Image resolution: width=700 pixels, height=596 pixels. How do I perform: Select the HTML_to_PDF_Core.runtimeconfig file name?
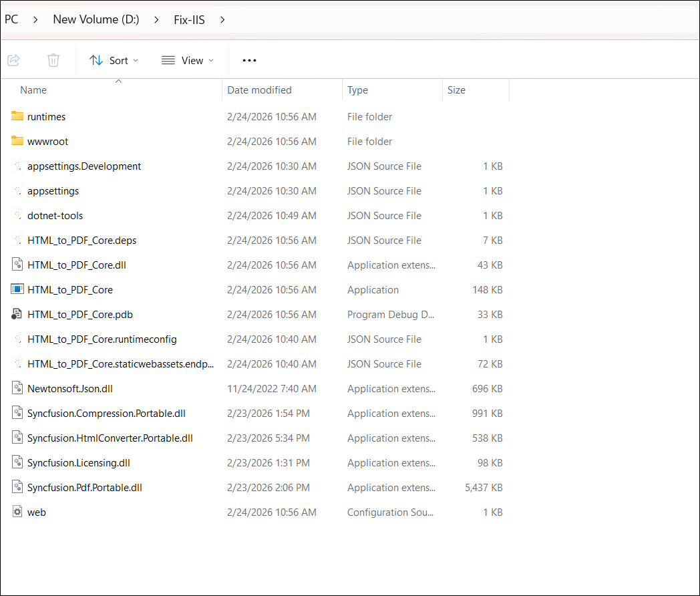(x=102, y=339)
